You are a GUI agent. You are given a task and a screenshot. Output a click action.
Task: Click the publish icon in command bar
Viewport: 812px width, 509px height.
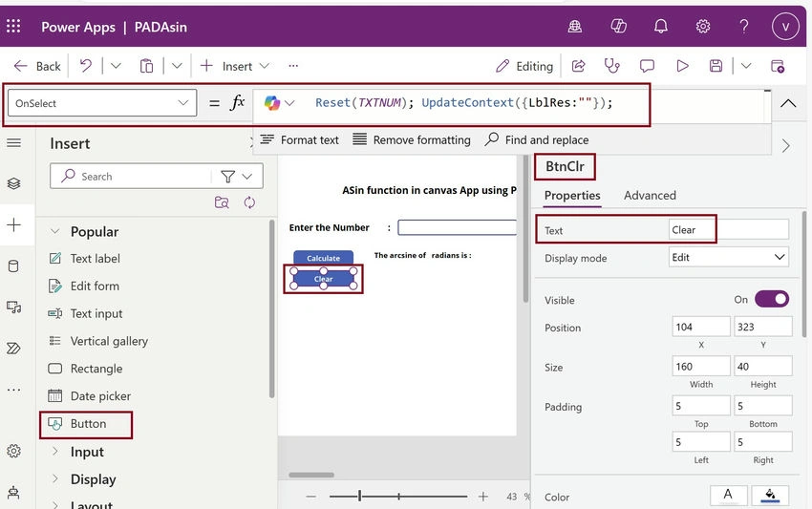tap(778, 66)
